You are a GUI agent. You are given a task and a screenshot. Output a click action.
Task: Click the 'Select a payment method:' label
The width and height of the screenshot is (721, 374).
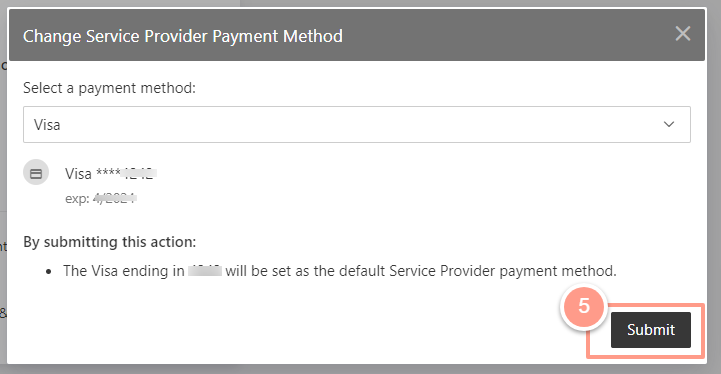click(x=109, y=88)
